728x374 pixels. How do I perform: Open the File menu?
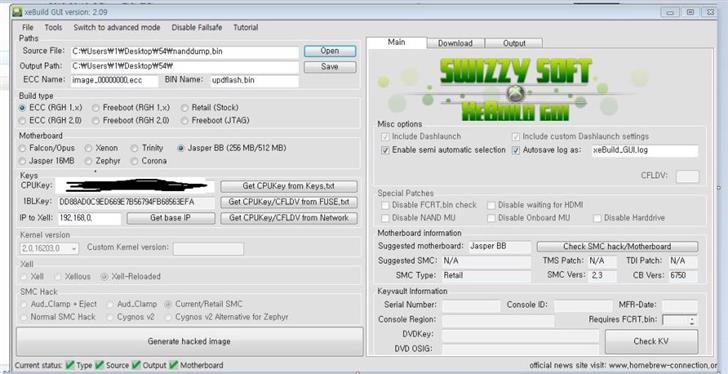[28, 27]
